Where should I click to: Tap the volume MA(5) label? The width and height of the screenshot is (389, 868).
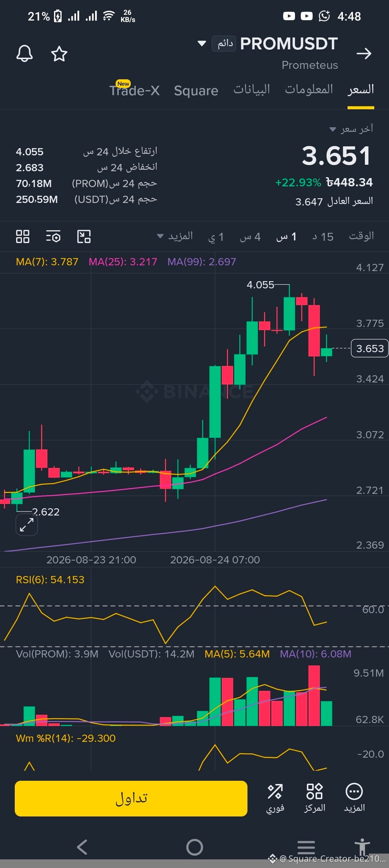click(x=237, y=654)
